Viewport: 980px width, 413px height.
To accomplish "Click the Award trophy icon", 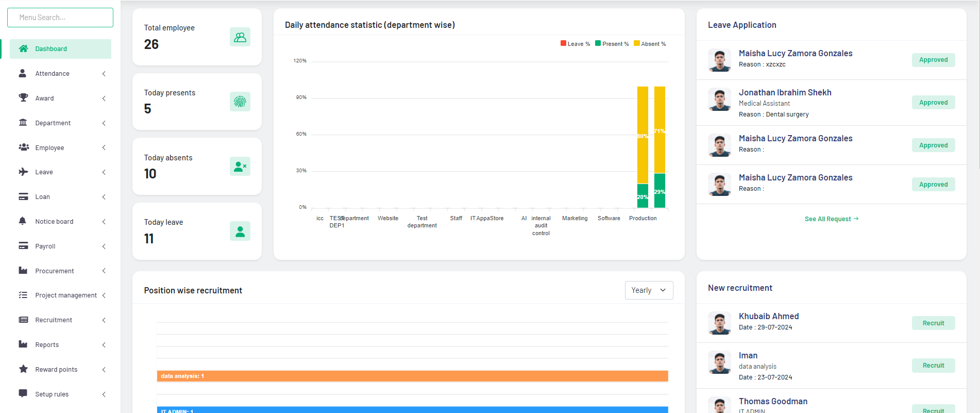I will [x=23, y=98].
